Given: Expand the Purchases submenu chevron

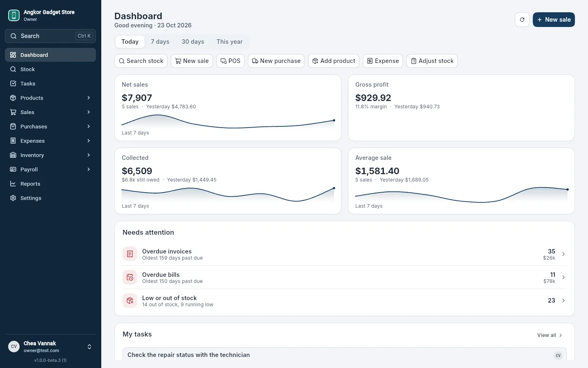Looking at the screenshot, I should coord(89,126).
